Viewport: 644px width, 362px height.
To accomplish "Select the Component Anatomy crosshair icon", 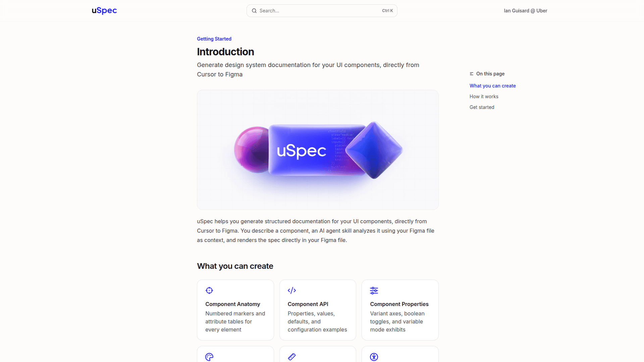I will click(209, 290).
